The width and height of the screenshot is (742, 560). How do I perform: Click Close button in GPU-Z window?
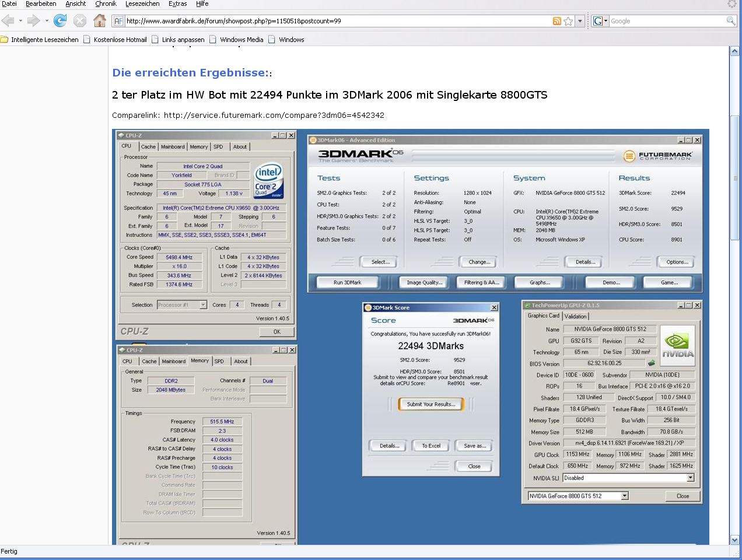[x=682, y=496]
